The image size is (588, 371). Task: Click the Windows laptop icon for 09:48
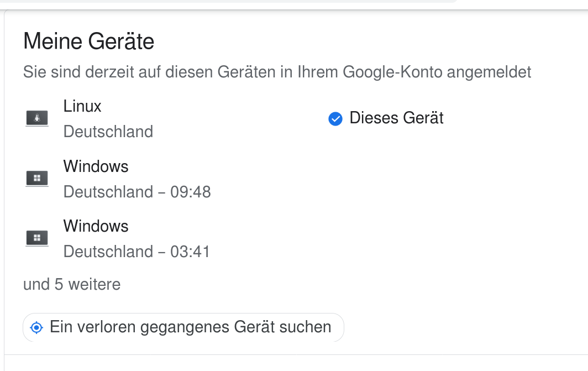tap(37, 178)
